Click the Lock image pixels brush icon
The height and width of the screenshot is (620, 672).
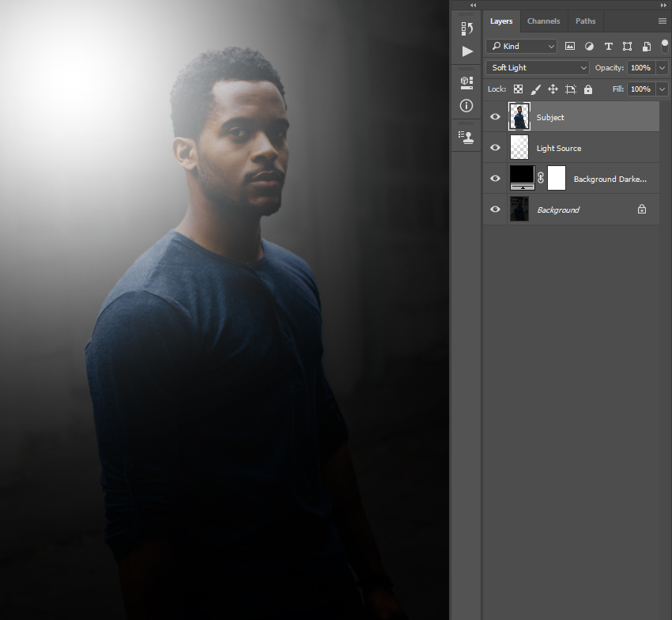pos(535,89)
